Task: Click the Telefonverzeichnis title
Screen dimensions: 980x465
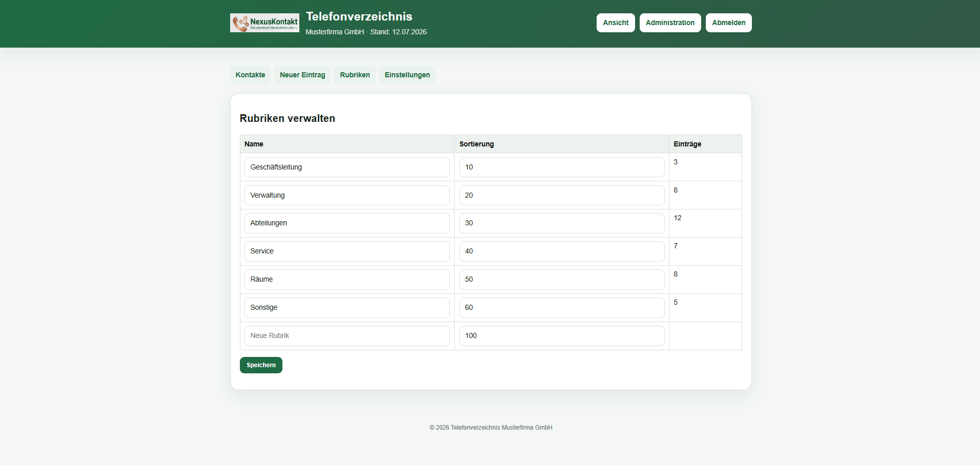Action: 359,16
